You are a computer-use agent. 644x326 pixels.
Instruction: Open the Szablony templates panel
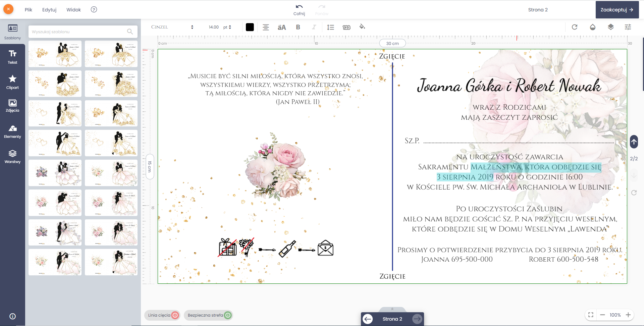coord(12,32)
